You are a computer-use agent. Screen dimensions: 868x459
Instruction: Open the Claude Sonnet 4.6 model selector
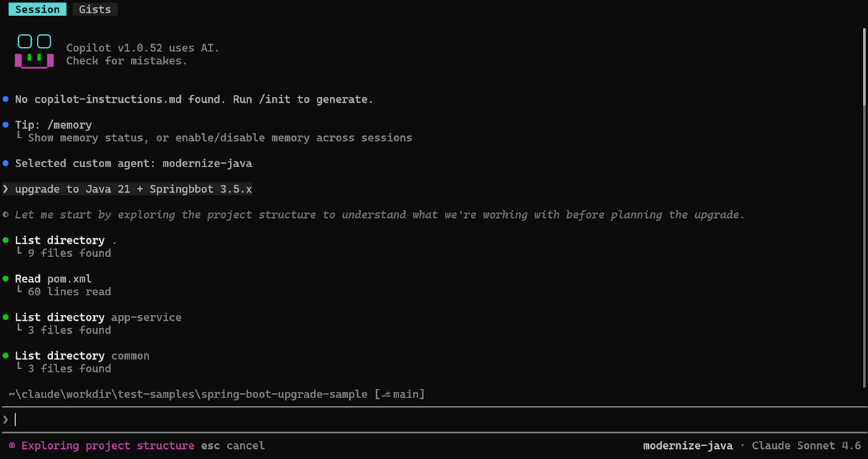coord(807,446)
